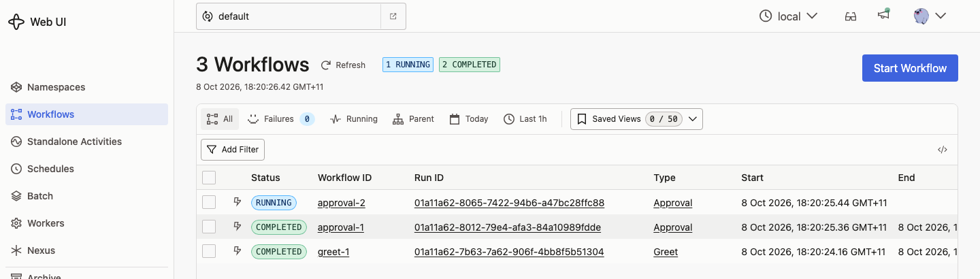Select the default namespace switcher
The width and height of the screenshot is (980, 279).
(289, 16)
